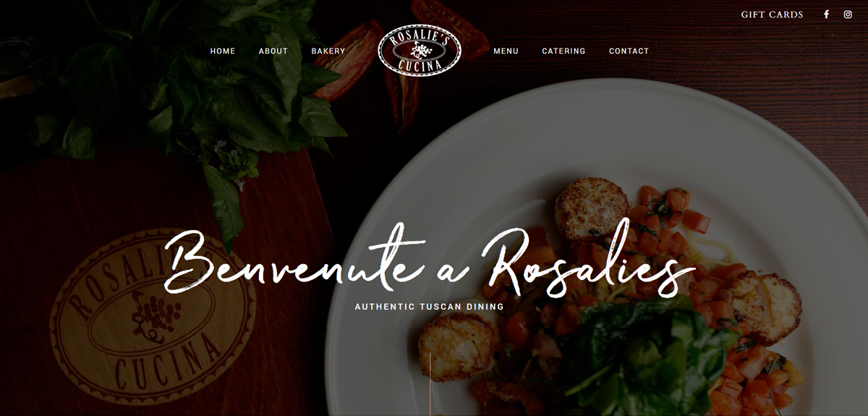This screenshot has height=416, width=868.
Task: Go to the Home page
Action: tap(223, 51)
